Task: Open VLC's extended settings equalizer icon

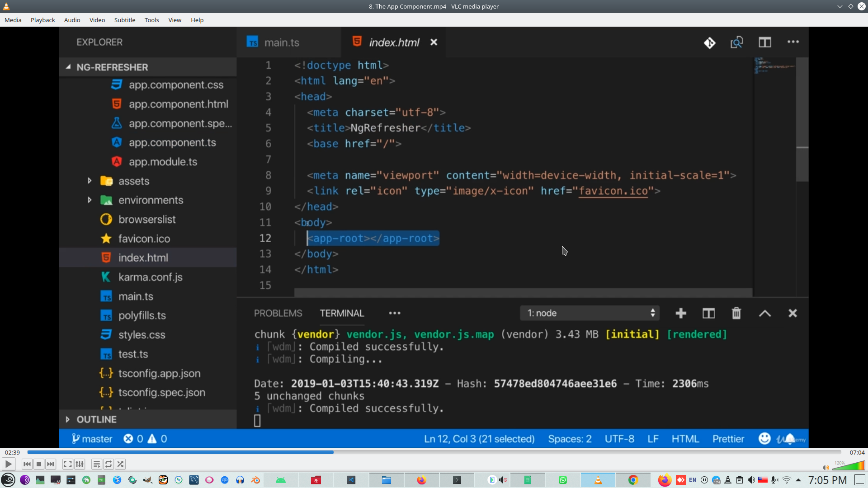Action: [80, 464]
